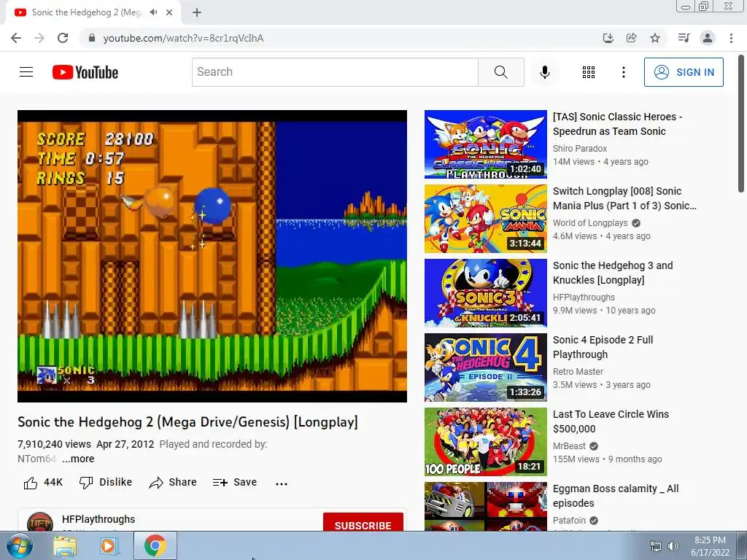Click the install app icon in address bar
The width and height of the screenshot is (747, 560).
pos(608,38)
